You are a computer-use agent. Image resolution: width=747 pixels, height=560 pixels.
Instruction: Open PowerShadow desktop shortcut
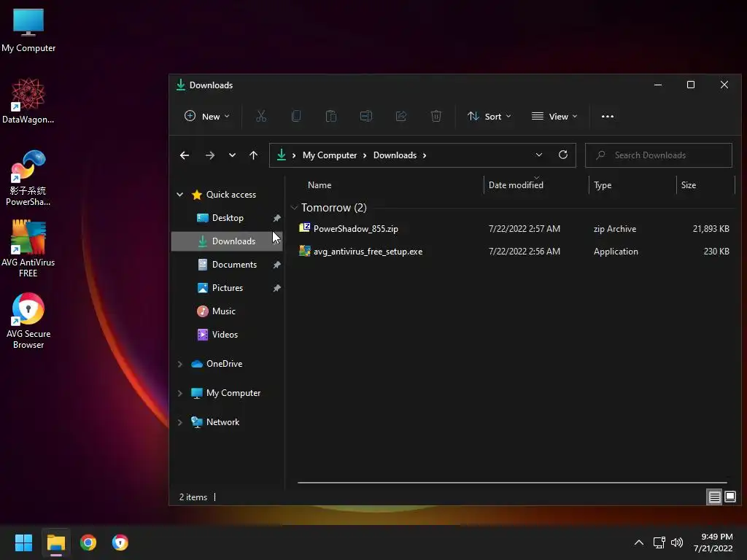28,178
